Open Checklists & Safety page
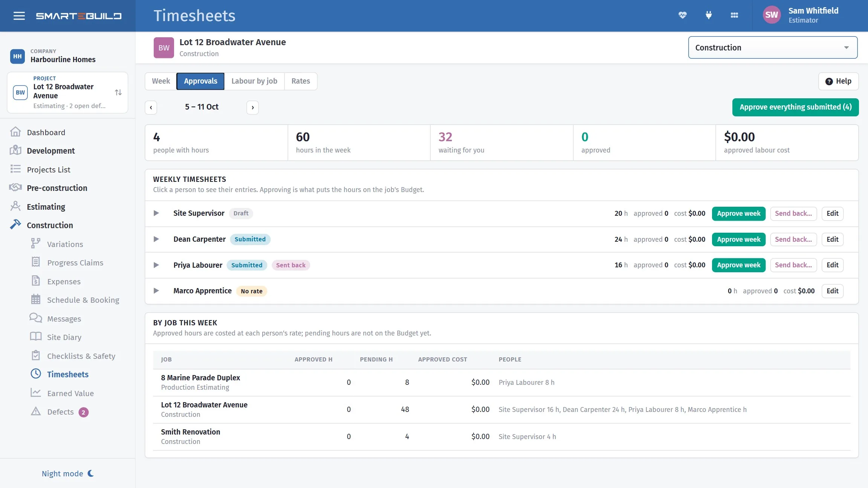868x488 pixels. point(81,356)
